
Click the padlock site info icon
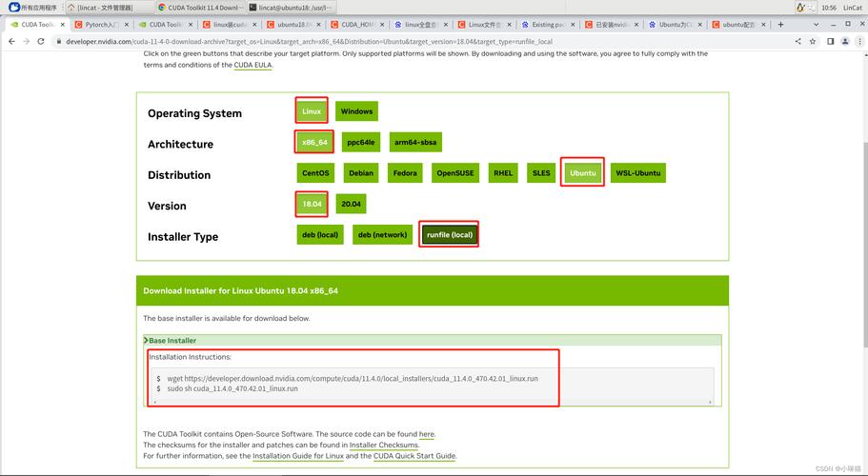[x=59, y=42]
